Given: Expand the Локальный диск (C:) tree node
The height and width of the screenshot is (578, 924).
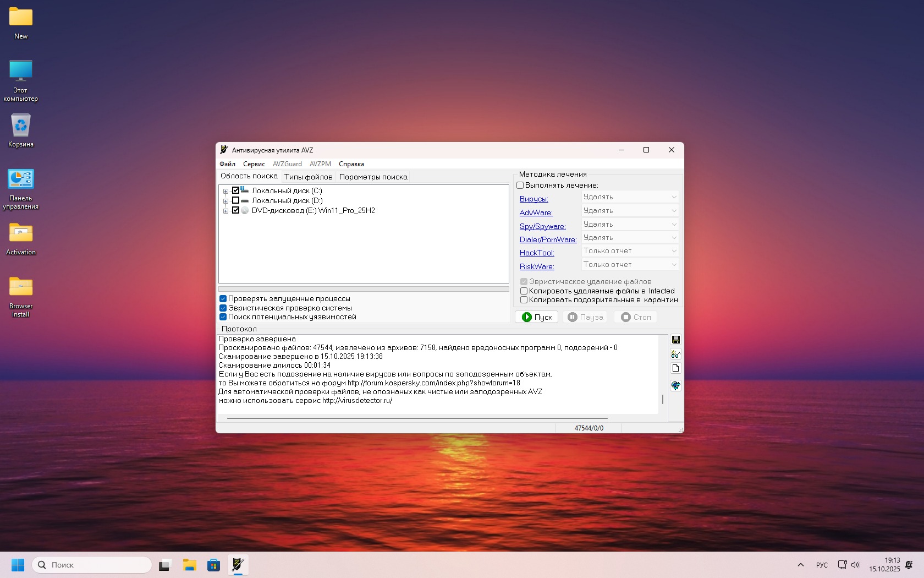Looking at the screenshot, I should tap(226, 191).
